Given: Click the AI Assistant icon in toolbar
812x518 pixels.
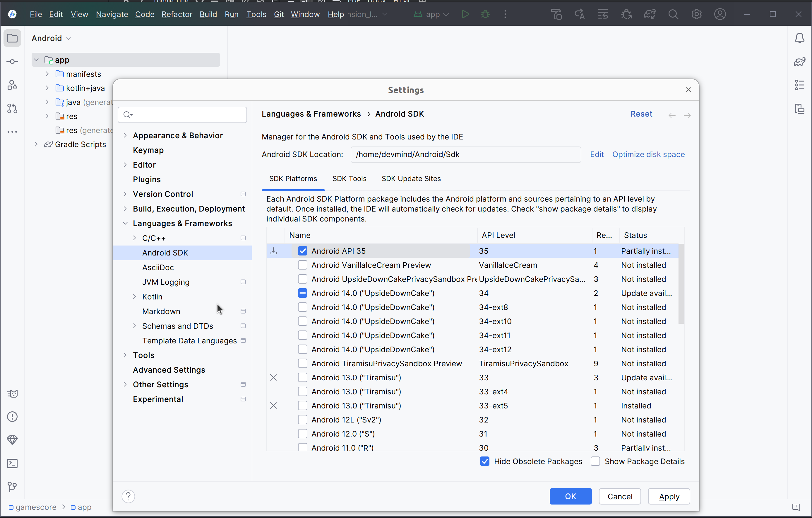Looking at the screenshot, I should (x=579, y=14).
